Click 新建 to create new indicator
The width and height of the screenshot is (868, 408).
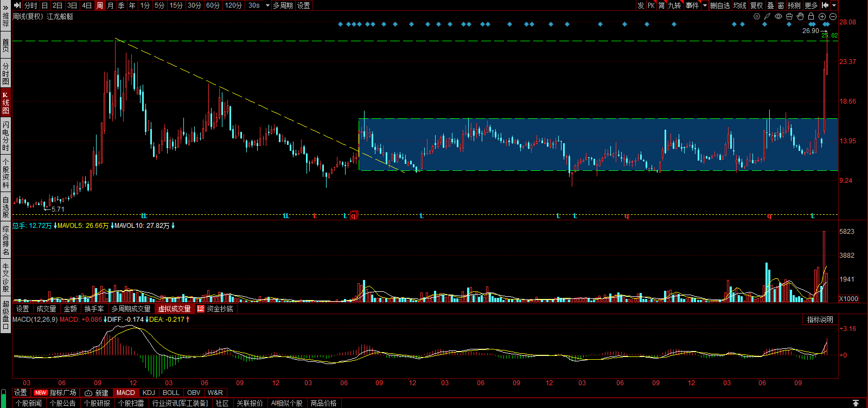[97, 392]
